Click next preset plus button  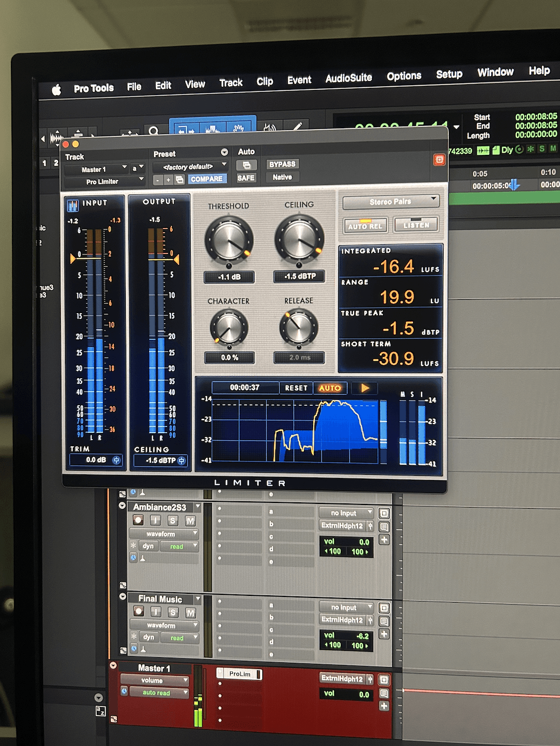pyautogui.click(x=168, y=180)
